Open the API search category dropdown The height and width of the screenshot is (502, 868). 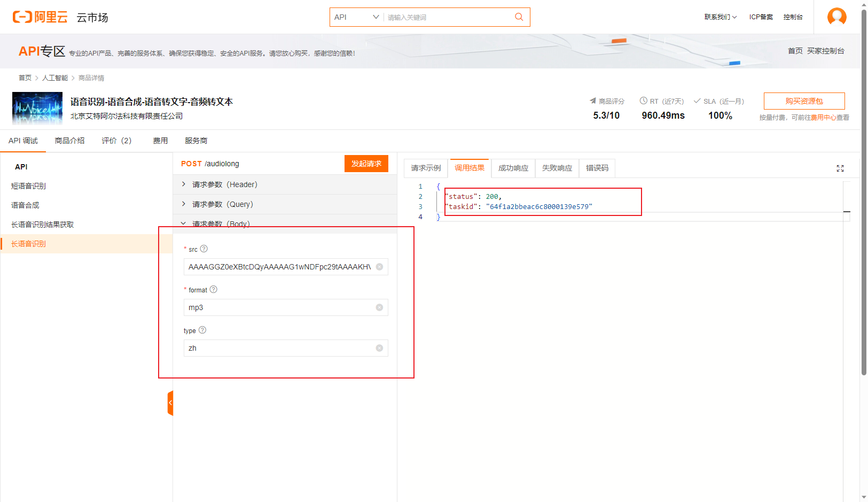(356, 17)
